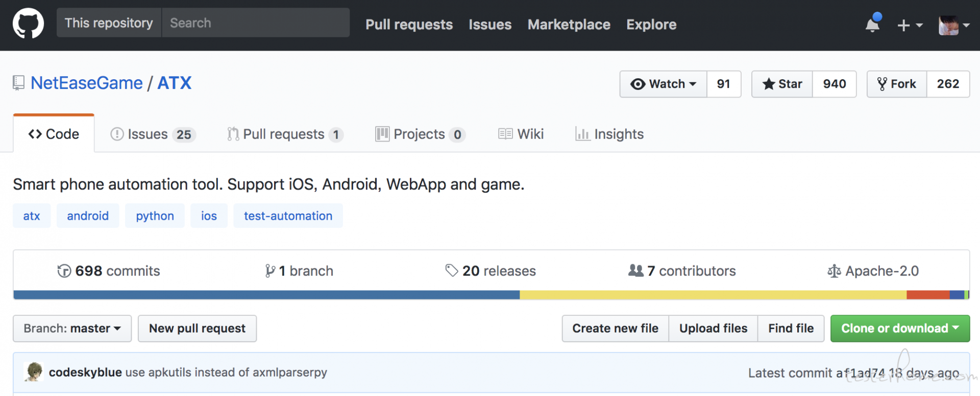Click the This repository search scope label
The image size is (980, 396).
[109, 22]
